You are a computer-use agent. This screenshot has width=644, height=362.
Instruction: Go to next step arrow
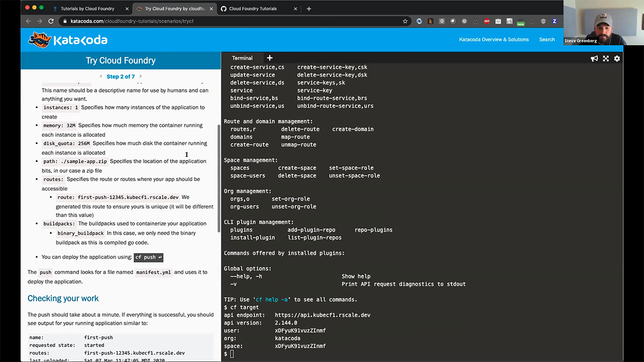pyautogui.click(x=140, y=76)
